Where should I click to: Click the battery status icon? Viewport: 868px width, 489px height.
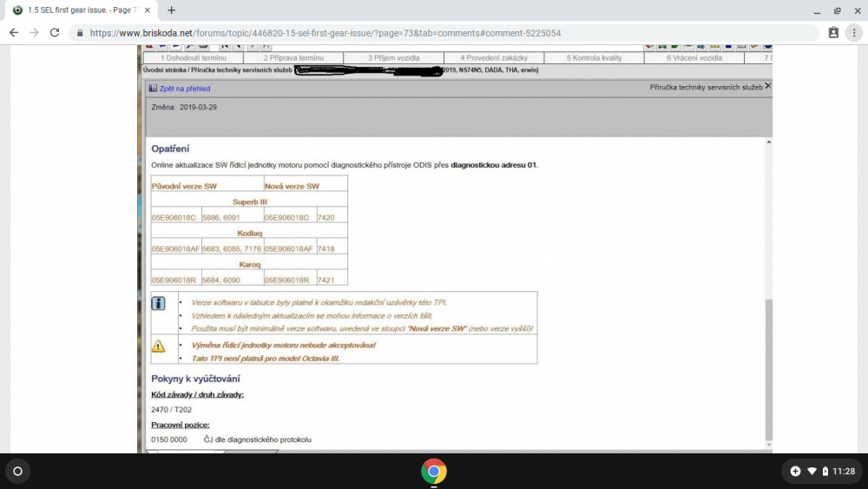point(825,472)
